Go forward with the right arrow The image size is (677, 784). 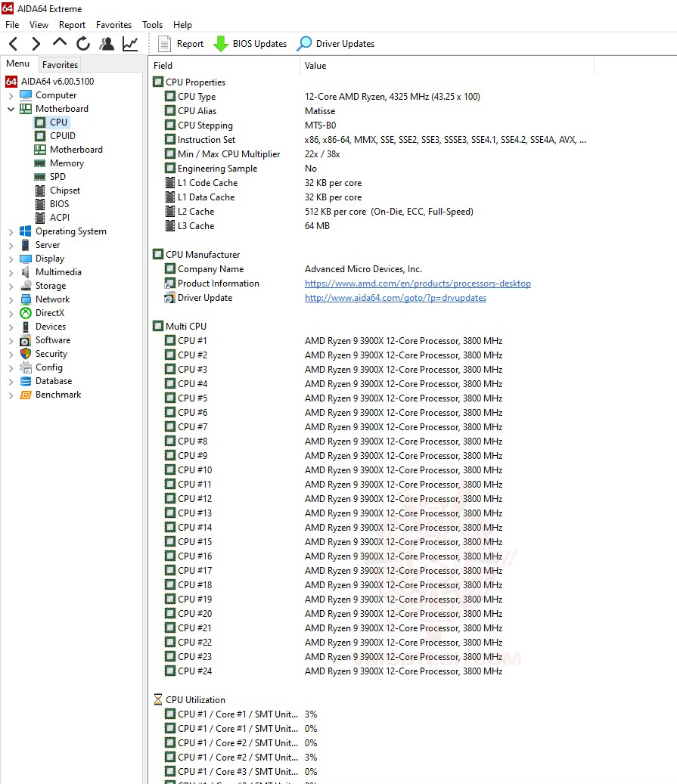click(36, 44)
